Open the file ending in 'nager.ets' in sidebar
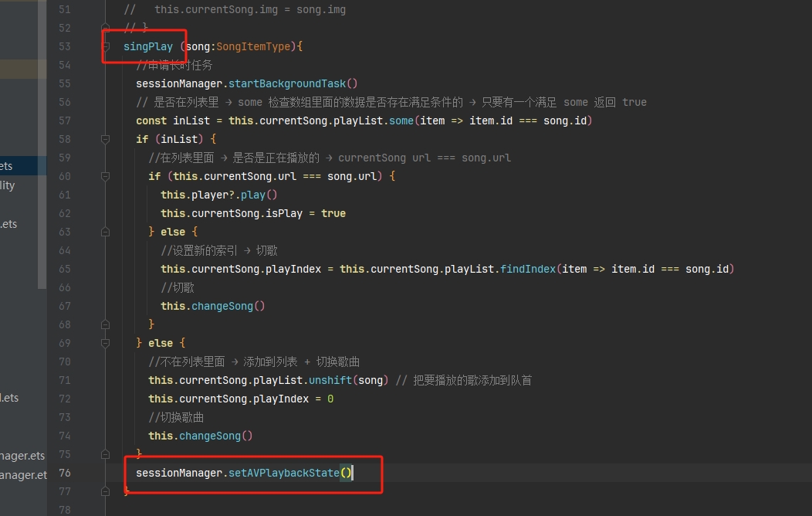The width and height of the screenshot is (812, 516). click(22, 456)
